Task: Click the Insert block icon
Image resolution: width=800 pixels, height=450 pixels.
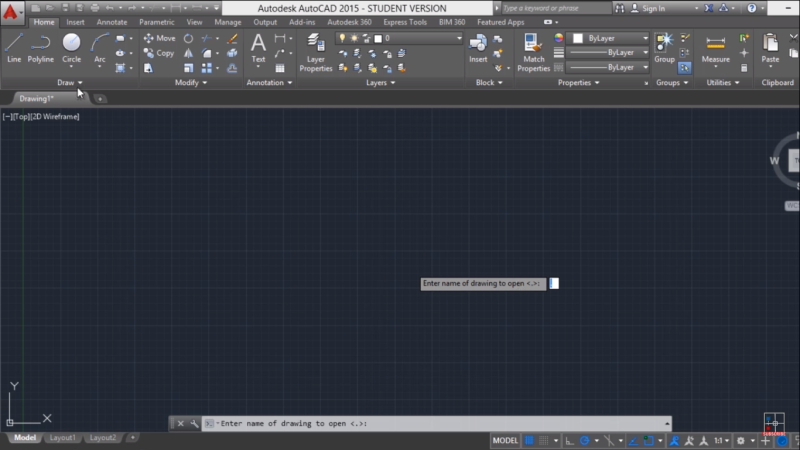Action: coord(478,48)
